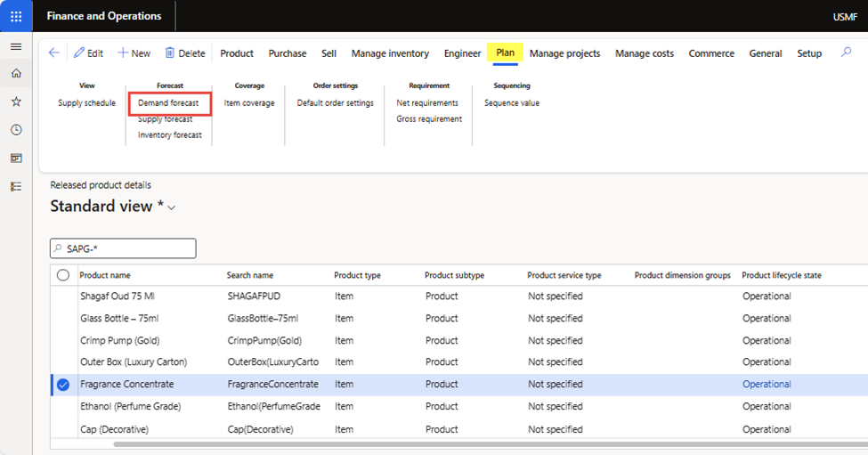This screenshot has width=868, height=455.
Task: Open the Setup tab
Action: pyautogui.click(x=809, y=53)
